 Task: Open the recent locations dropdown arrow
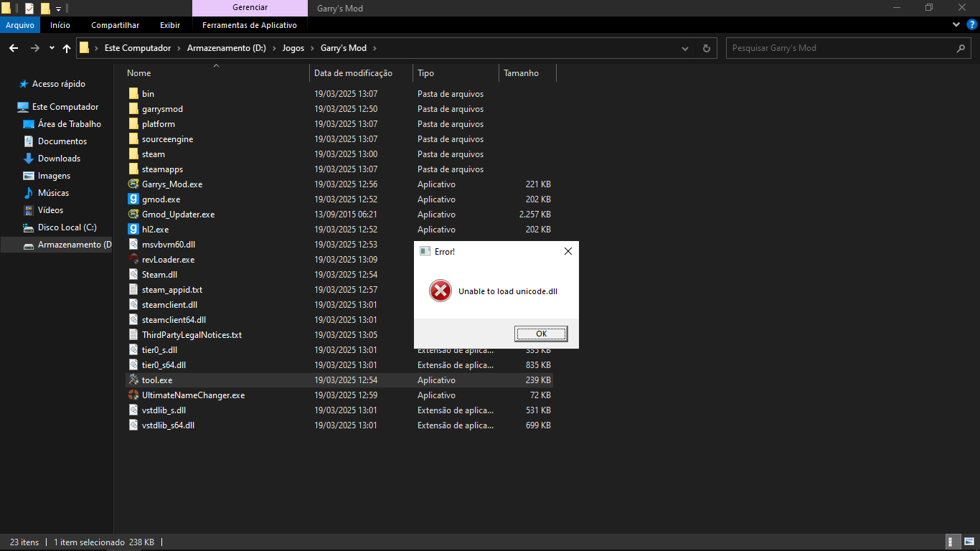coord(52,48)
